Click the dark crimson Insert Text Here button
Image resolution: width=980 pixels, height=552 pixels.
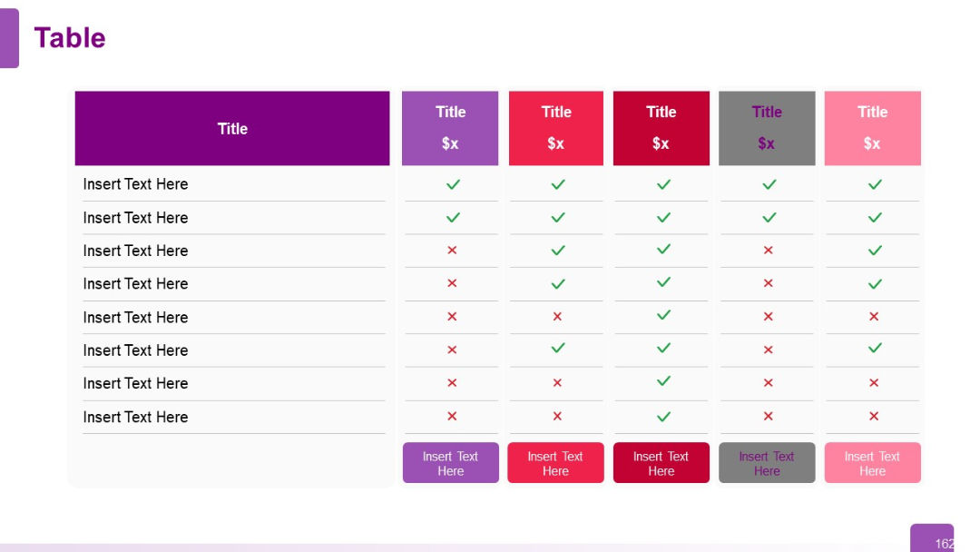(661, 463)
